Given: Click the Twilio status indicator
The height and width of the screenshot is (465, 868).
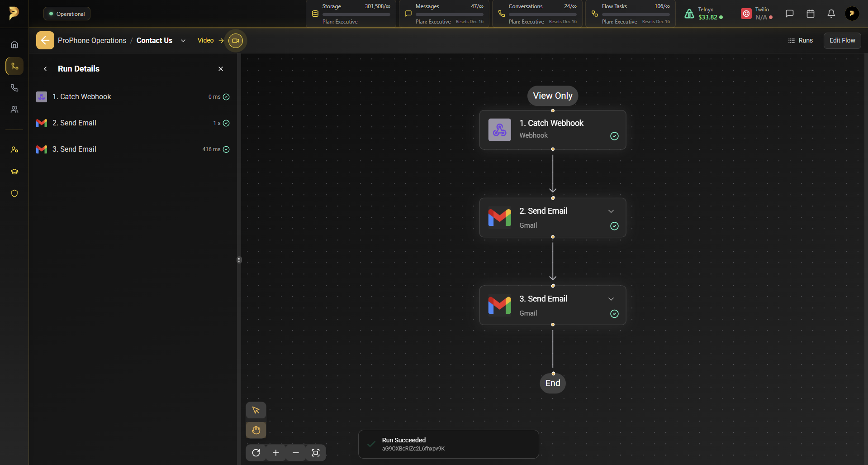Looking at the screenshot, I should pyautogui.click(x=757, y=14).
